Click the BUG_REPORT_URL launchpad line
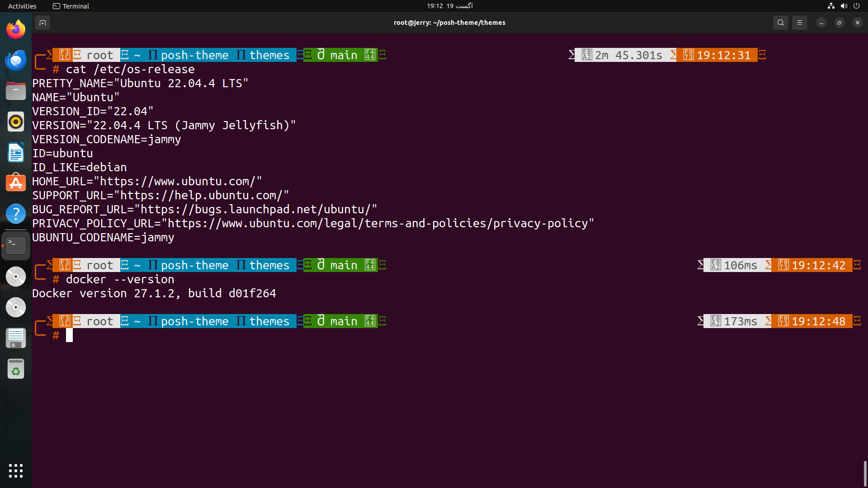The height and width of the screenshot is (488, 868). tap(205, 209)
